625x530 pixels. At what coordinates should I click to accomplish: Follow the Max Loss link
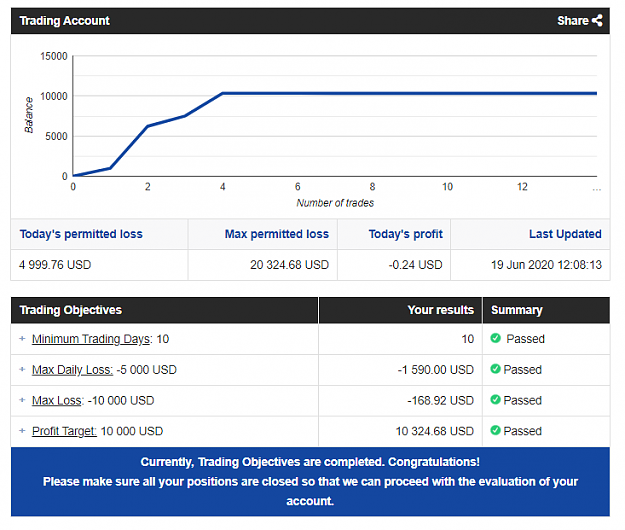57,400
